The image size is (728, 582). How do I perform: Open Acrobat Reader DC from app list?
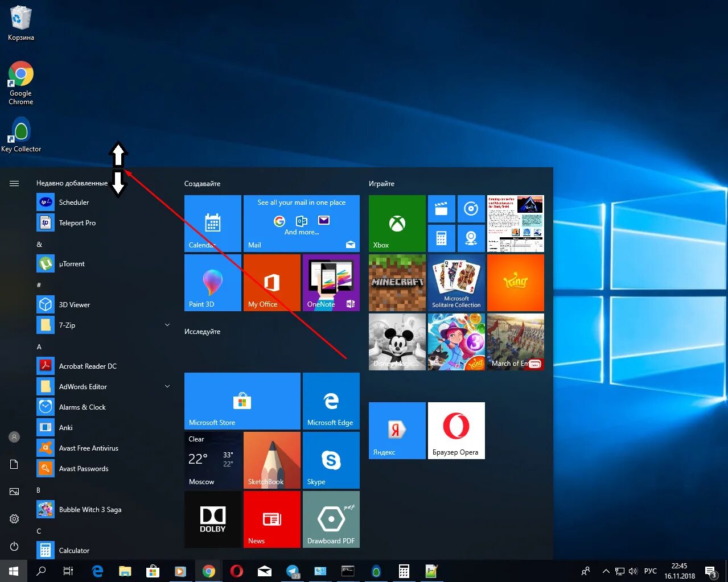point(104,366)
